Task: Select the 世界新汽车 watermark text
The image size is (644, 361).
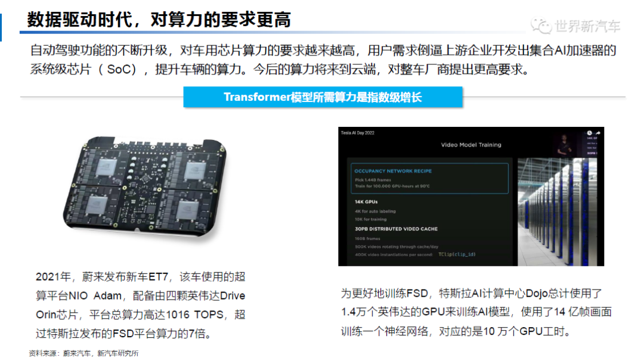Action: coord(587,26)
